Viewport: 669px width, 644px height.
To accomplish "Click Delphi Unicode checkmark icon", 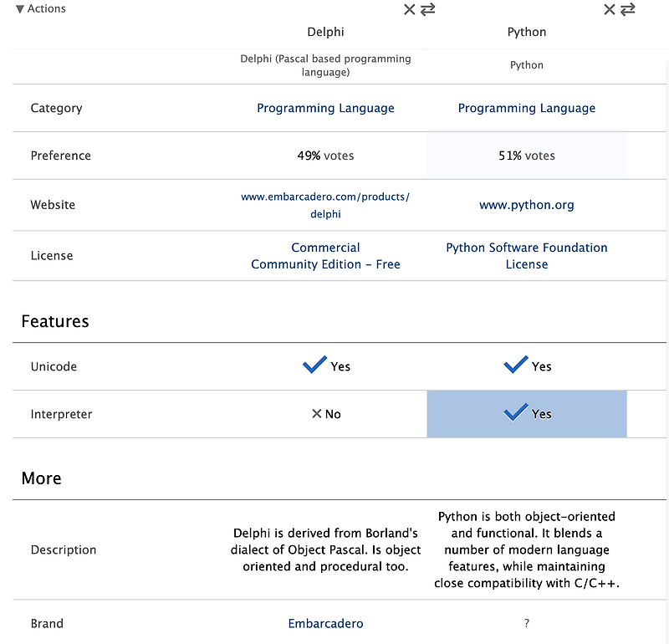I will tap(314, 365).
